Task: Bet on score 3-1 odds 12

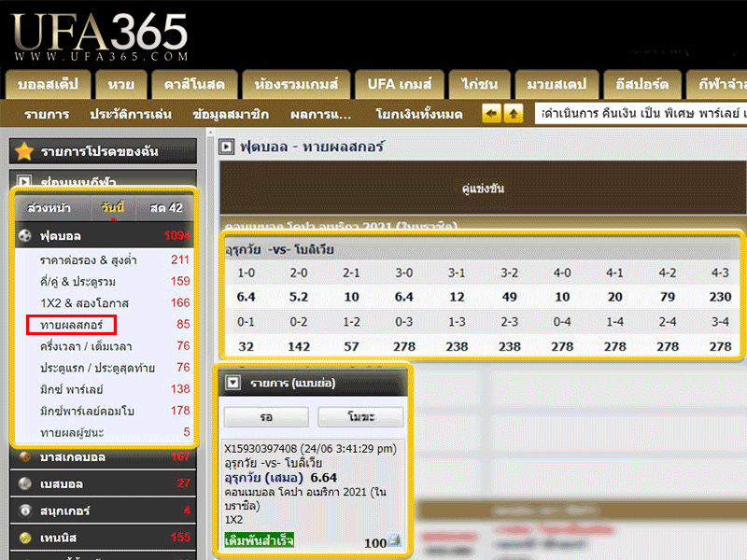Action: coord(457,297)
